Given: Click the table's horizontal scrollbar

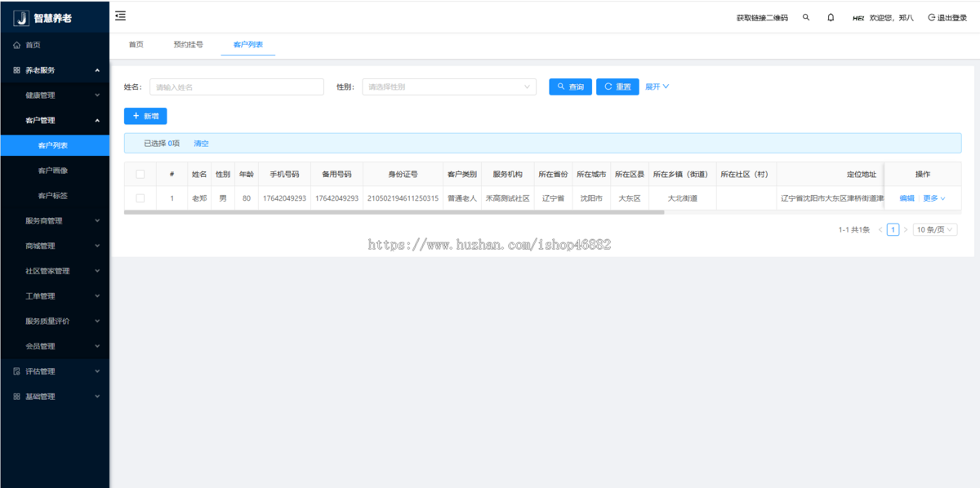Looking at the screenshot, I should pyautogui.click(x=394, y=212).
